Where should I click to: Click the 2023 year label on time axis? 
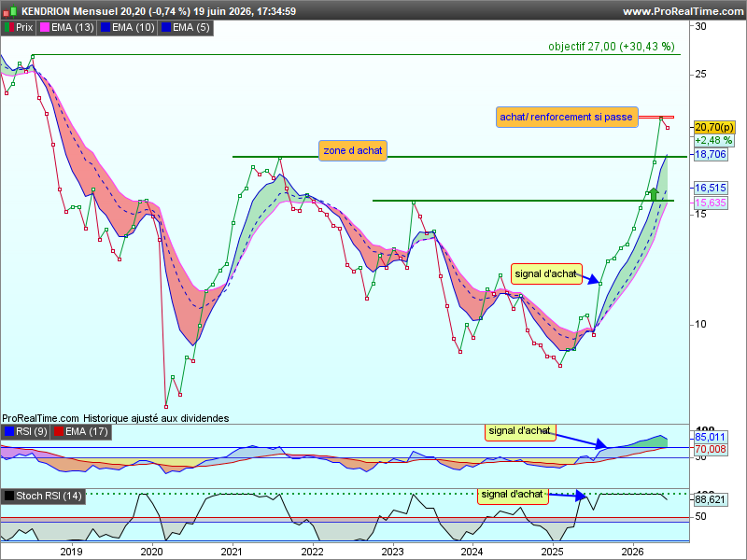click(x=392, y=552)
